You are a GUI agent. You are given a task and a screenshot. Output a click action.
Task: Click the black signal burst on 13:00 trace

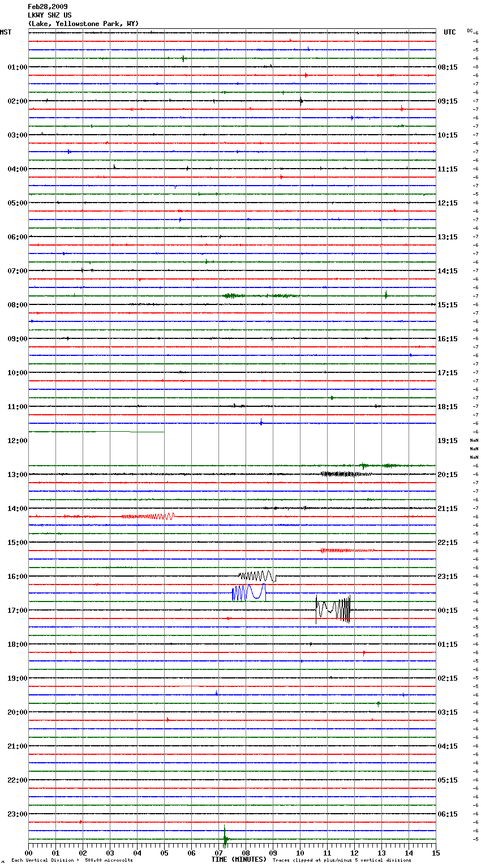point(345,474)
